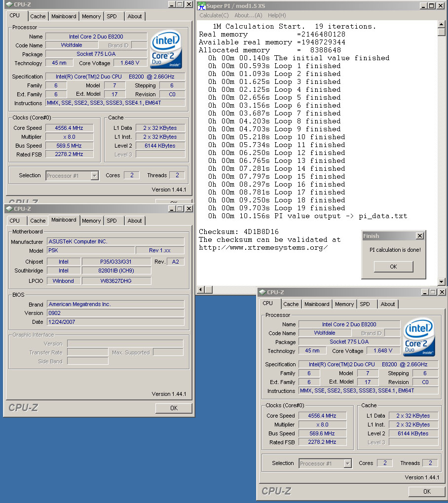
Task: Click Core Speed value in top-left CPU-Z
Action: point(69,128)
